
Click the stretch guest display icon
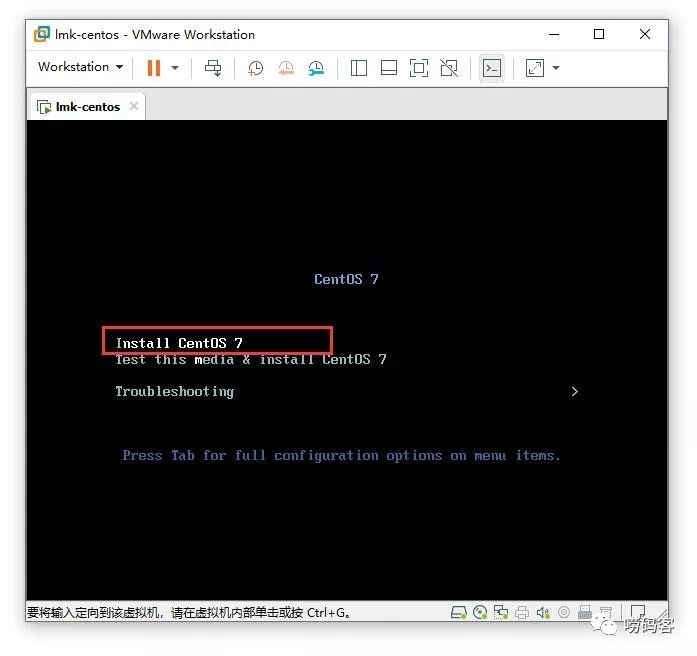pos(535,68)
